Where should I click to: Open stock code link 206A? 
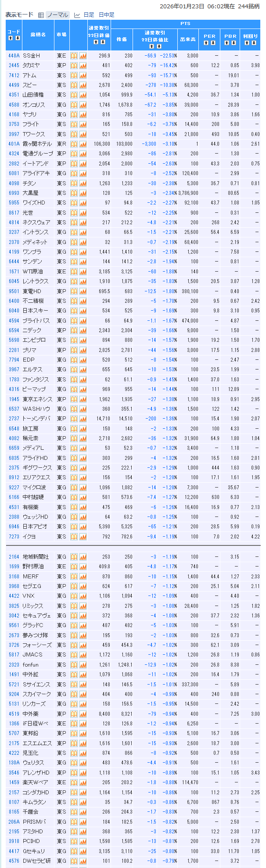[x=14, y=822]
